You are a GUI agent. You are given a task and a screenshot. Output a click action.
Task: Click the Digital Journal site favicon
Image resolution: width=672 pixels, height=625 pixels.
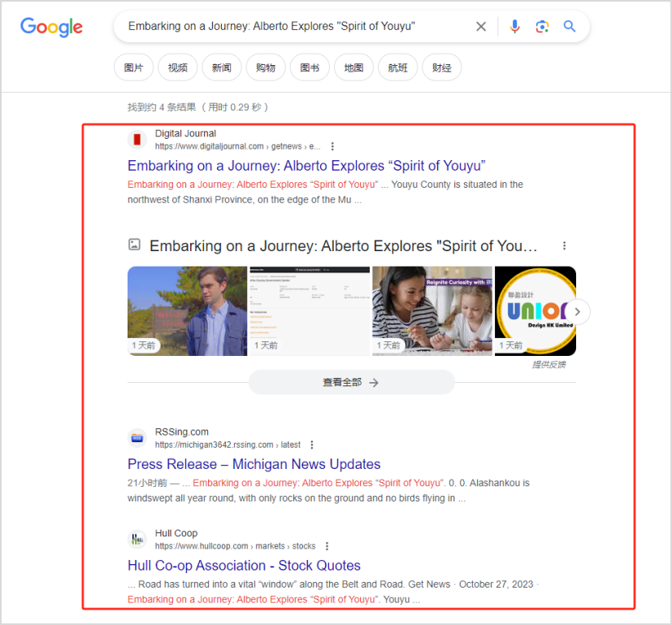coord(137,140)
